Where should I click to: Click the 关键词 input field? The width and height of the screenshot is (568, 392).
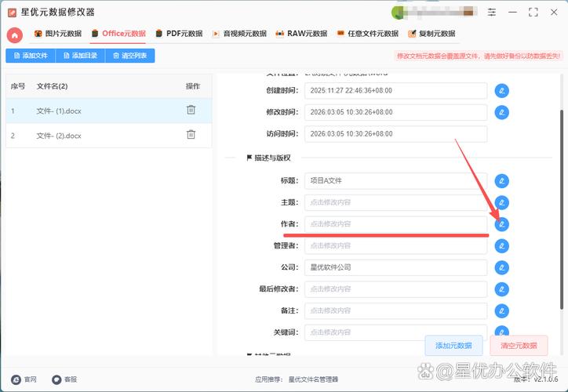click(395, 332)
